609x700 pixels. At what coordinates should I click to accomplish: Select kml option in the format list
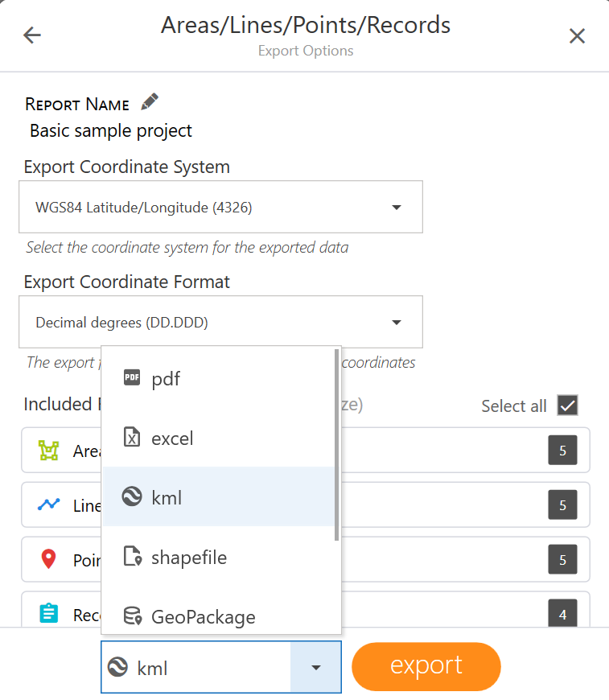[x=167, y=498]
